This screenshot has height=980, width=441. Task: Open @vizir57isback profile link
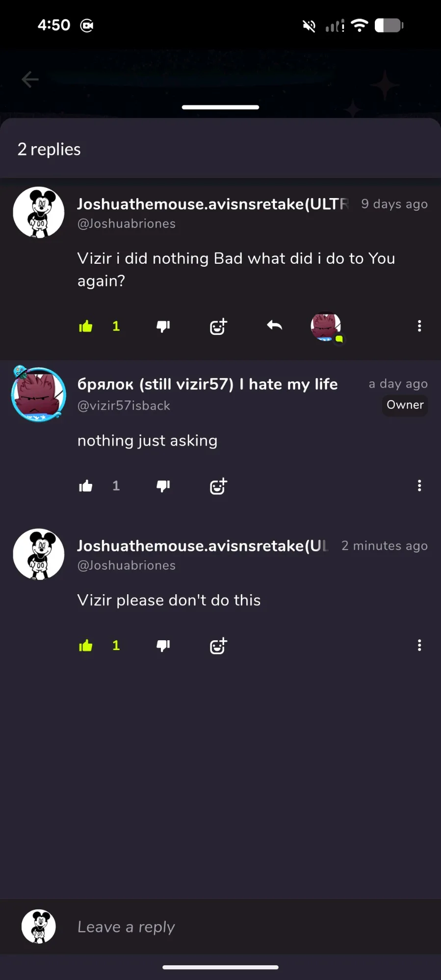(x=124, y=405)
